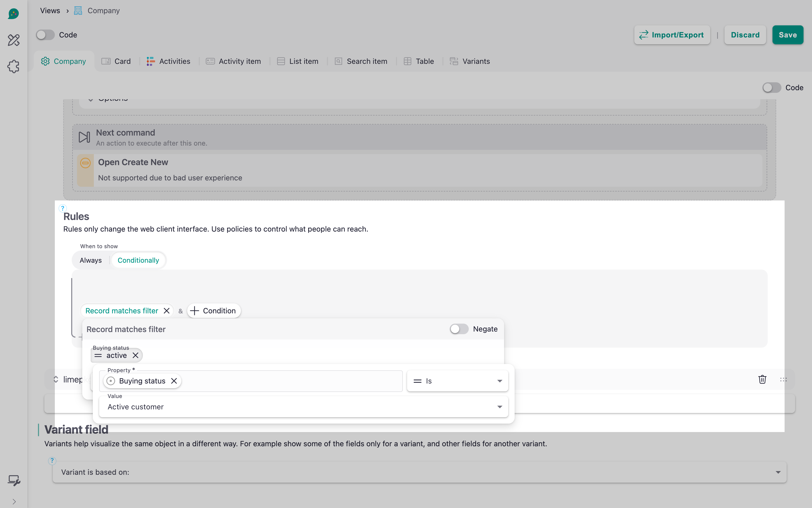Switch to the Company tab
The height and width of the screenshot is (508, 812).
(x=64, y=61)
